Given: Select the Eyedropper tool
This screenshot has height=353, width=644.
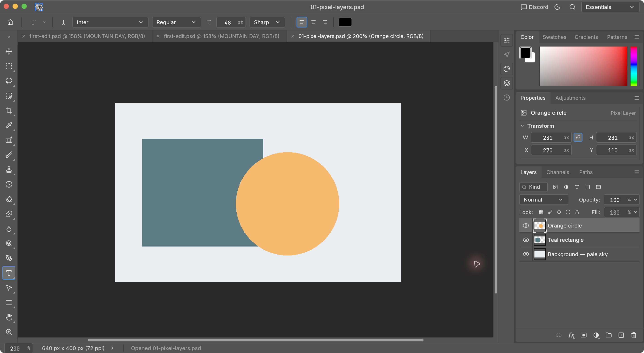Looking at the screenshot, I should pos(9,125).
